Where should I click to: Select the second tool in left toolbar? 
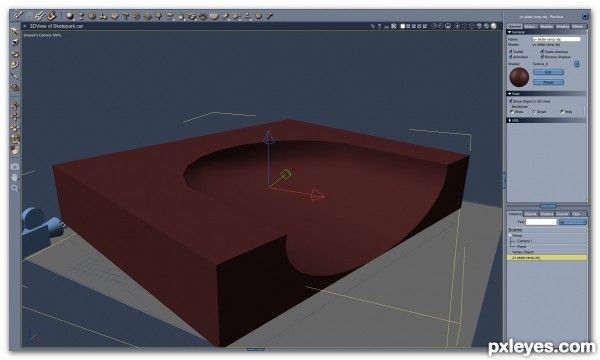click(15, 42)
